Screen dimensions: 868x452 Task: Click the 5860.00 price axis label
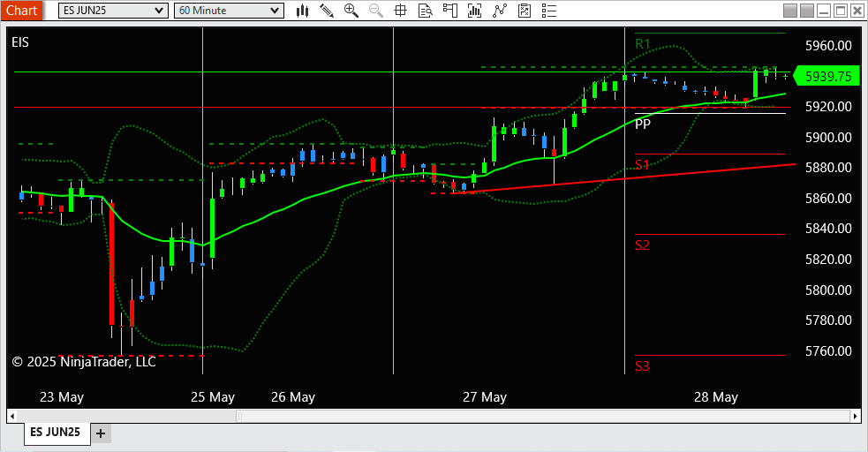[x=828, y=198]
